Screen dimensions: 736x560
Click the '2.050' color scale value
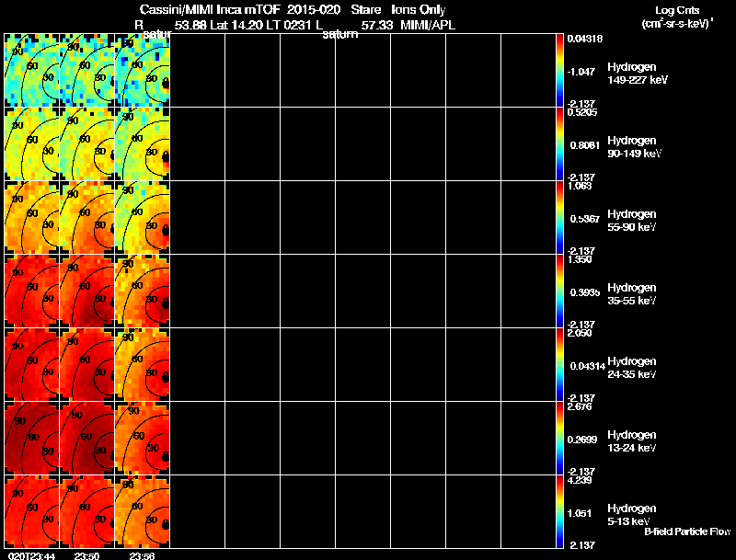coord(580,333)
